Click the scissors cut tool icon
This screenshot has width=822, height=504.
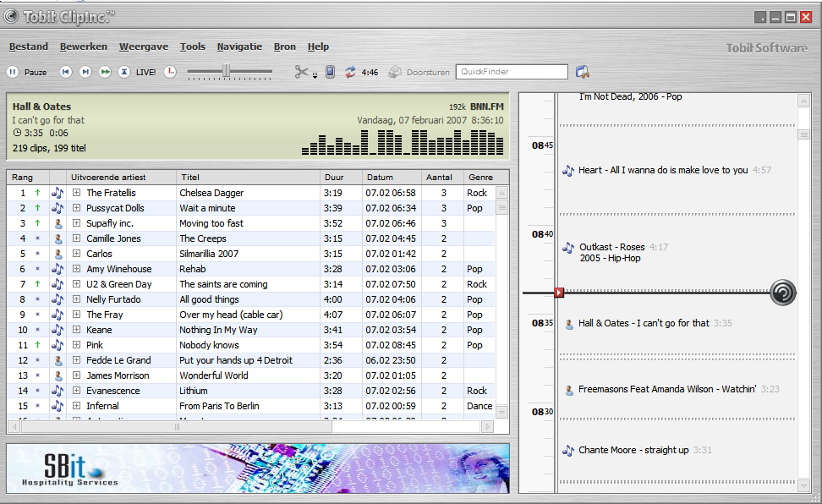302,72
